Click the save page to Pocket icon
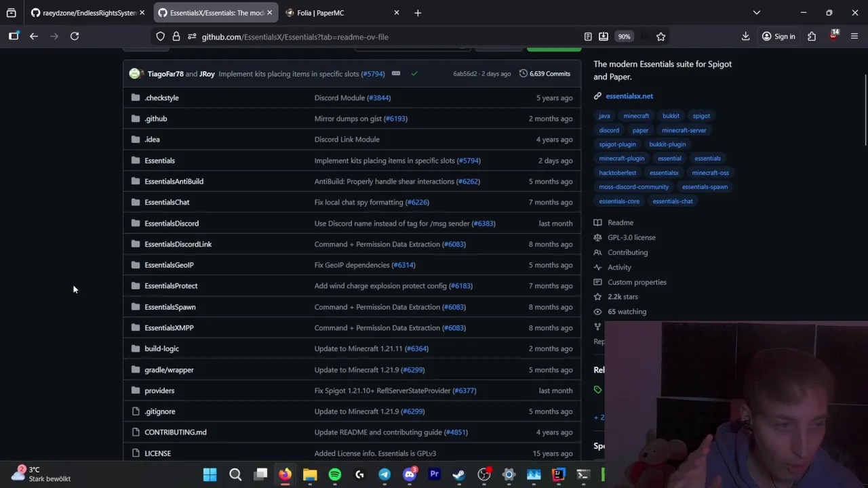868x488 pixels. point(604,37)
